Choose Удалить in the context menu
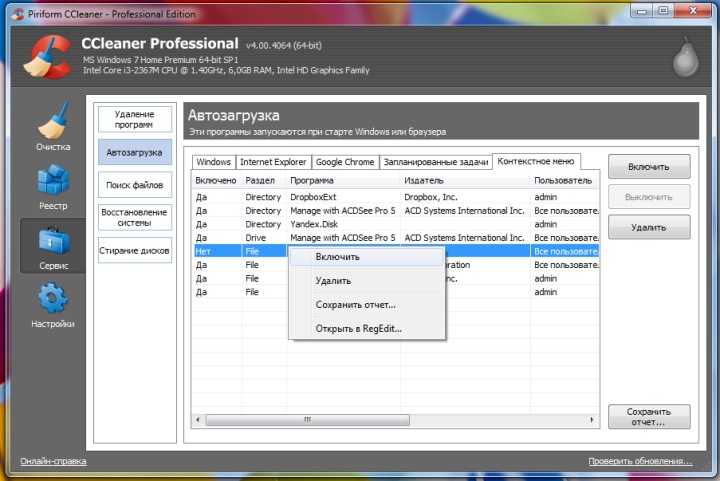The height and width of the screenshot is (481, 720). 366,281
